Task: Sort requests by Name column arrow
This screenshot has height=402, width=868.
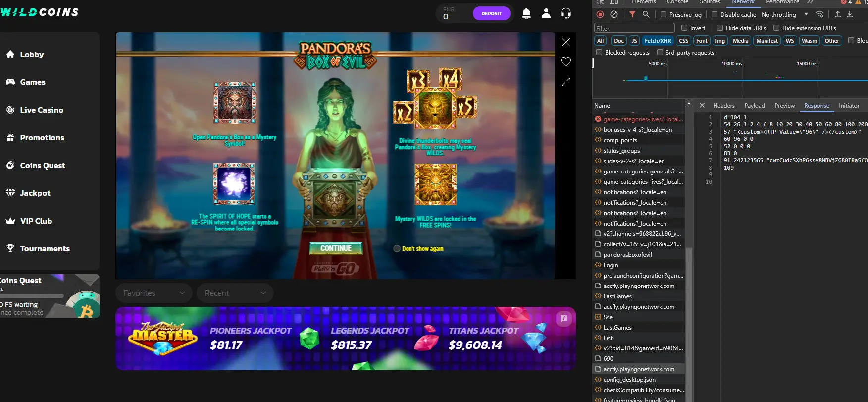Action: pyautogui.click(x=689, y=103)
